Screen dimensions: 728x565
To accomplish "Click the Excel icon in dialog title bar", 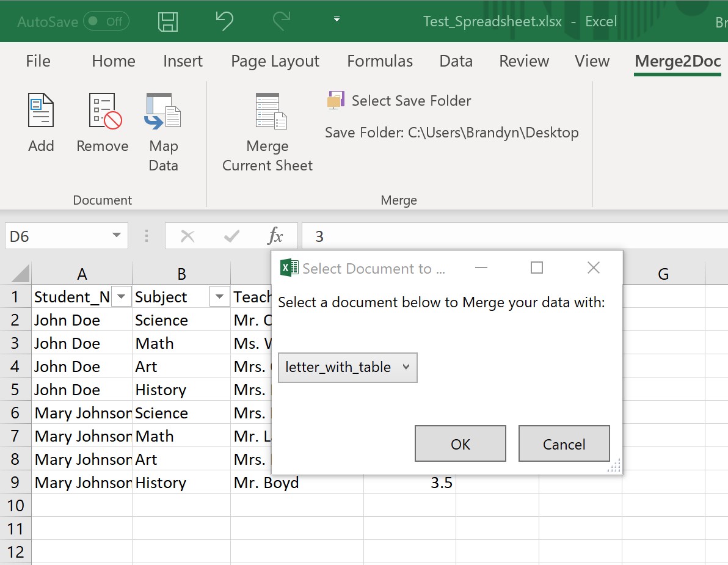I will tap(289, 268).
